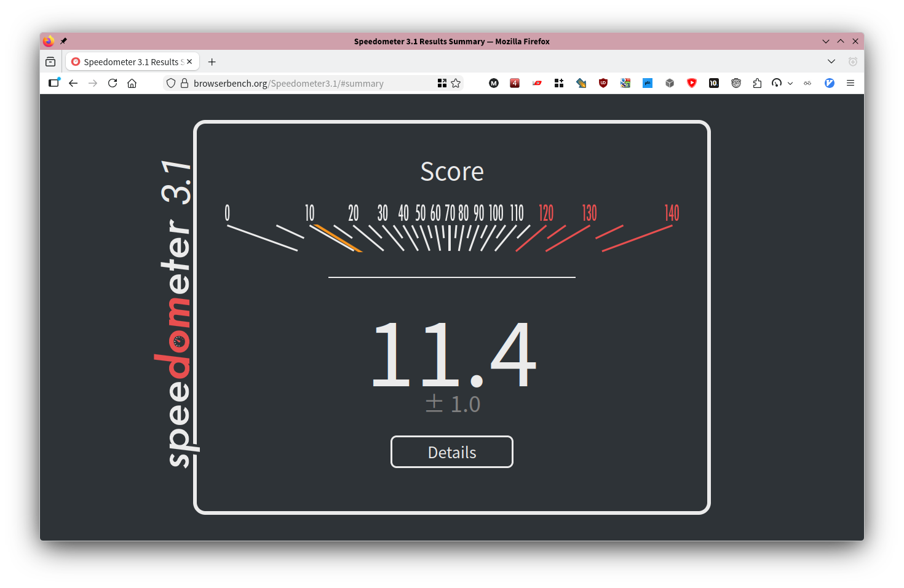
Task: Open the tracking protection shield icon
Action: click(x=171, y=83)
